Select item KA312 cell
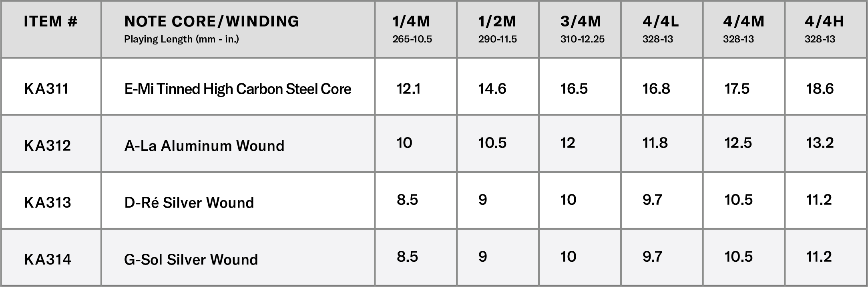868x287 pixels. (47, 146)
